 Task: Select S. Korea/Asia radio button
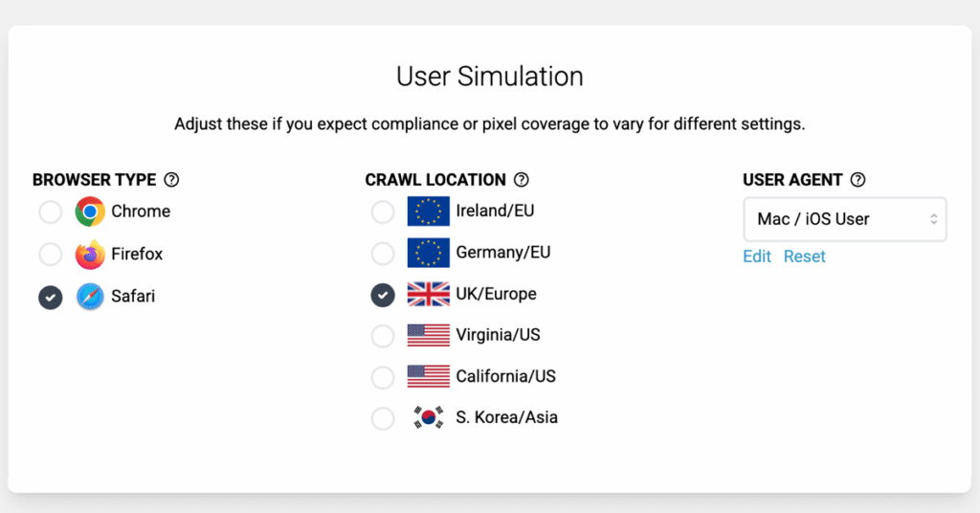click(x=383, y=418)
